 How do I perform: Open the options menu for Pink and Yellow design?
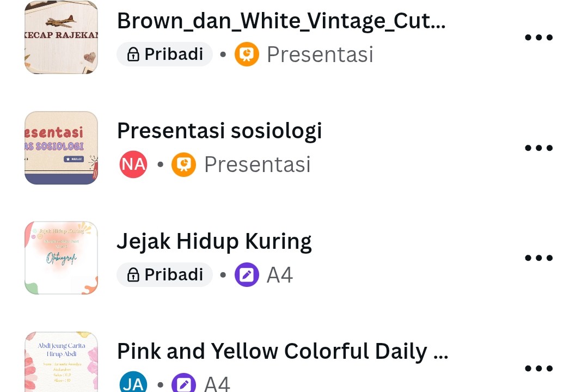pos(538,367)
